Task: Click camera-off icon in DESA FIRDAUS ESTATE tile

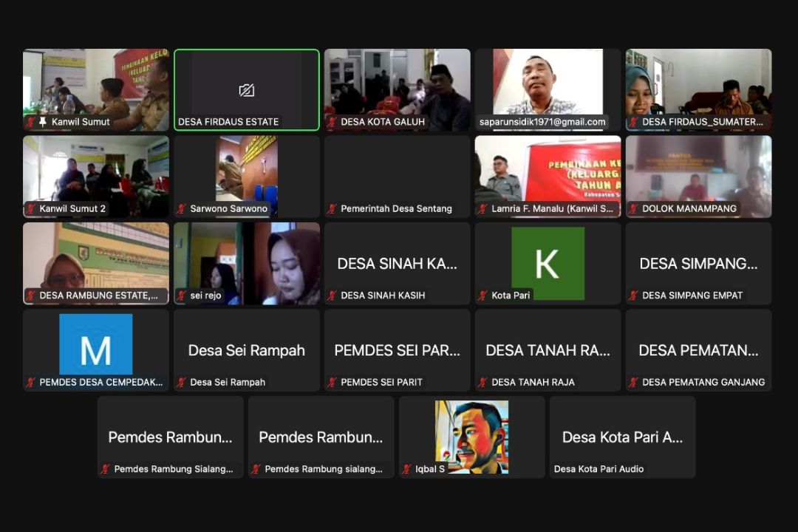Action: pos(247,90)
